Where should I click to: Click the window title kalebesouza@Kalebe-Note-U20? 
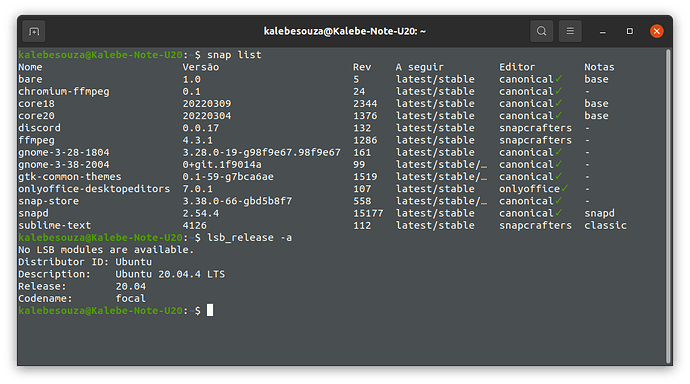point(345,31)
